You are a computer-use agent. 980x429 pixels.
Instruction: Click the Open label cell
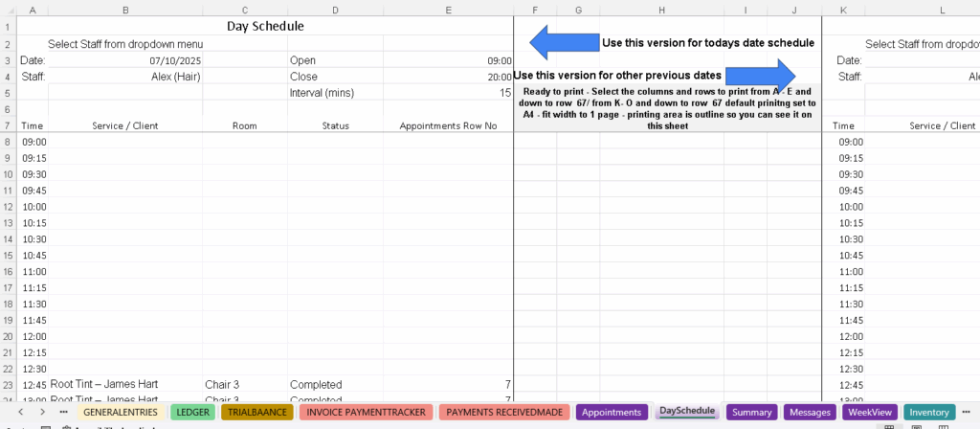[336, 60]
